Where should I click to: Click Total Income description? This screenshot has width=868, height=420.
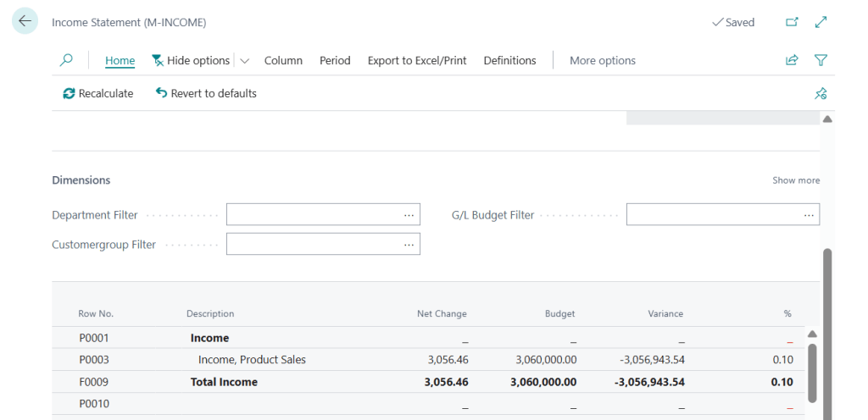224,382
